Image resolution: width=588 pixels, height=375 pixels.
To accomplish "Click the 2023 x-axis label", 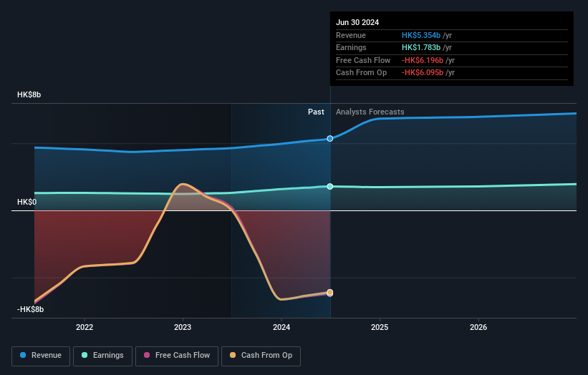I will pyautogui.click(x=183, y=327).
